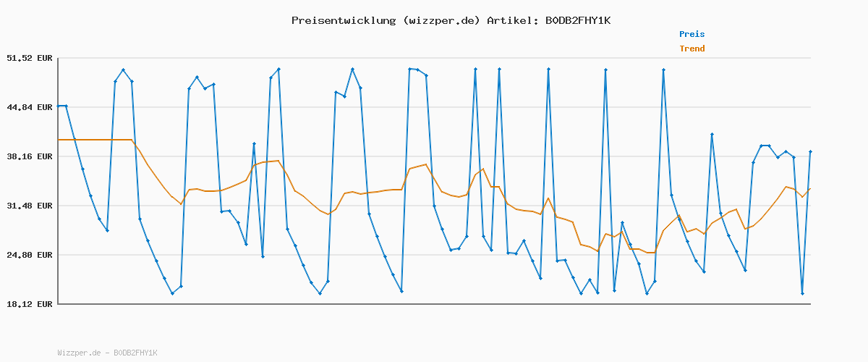This screenshot has width=868, height=362.
Task: Click the orange trend line's right end
Action: click(810, 188)
